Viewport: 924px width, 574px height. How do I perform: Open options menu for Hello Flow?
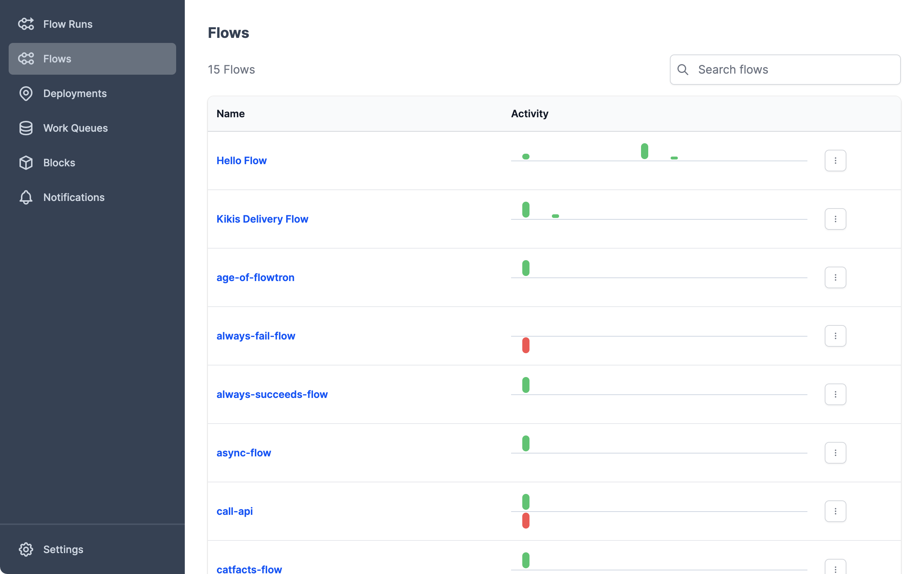click(x=835, y=161)
